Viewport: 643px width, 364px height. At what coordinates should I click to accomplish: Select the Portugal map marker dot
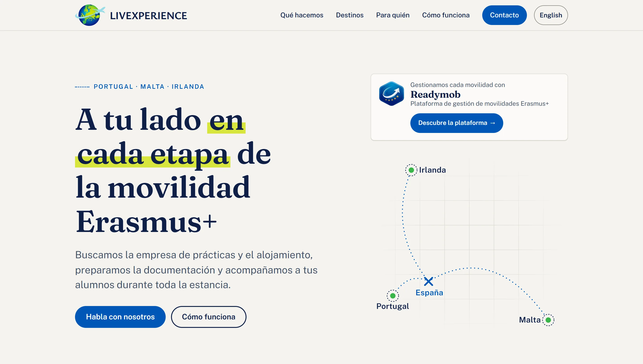(x=393, y=296)
